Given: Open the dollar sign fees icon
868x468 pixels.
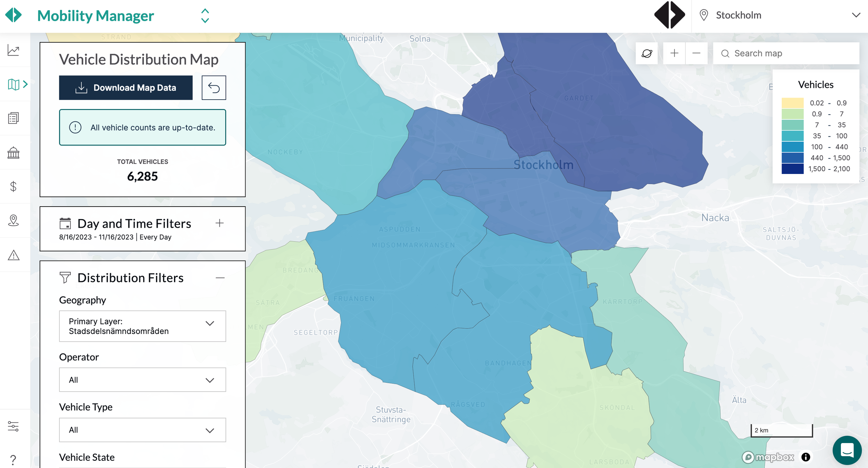Looking at the screenshot, I should point(14,186).
